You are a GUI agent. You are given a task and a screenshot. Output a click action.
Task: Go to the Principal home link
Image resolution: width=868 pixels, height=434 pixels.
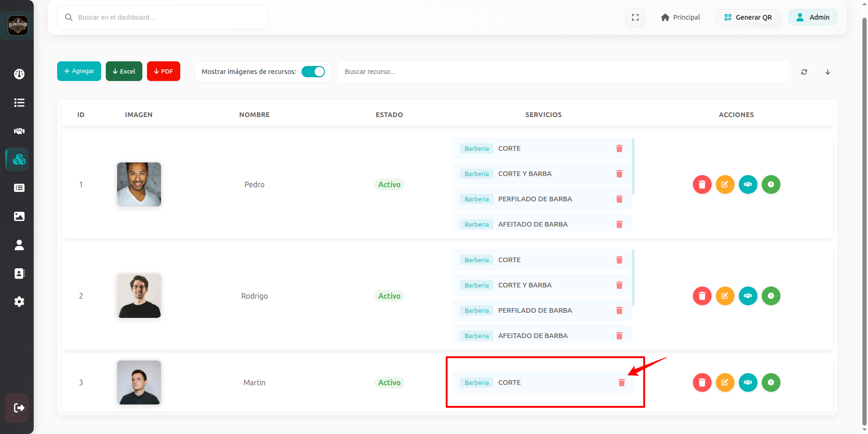click(680, 17)
